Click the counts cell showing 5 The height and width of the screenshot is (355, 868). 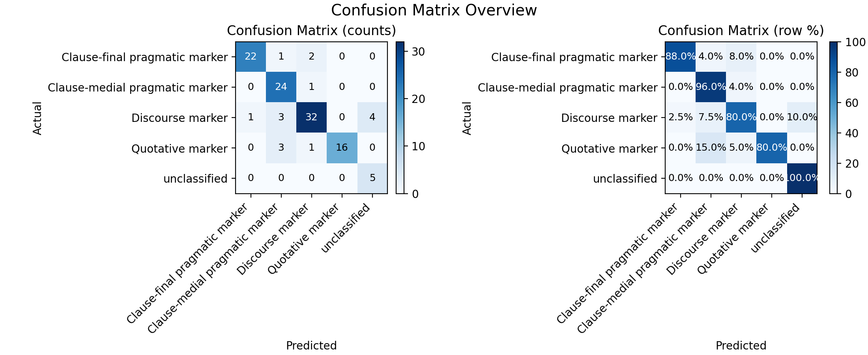(372, 178)
